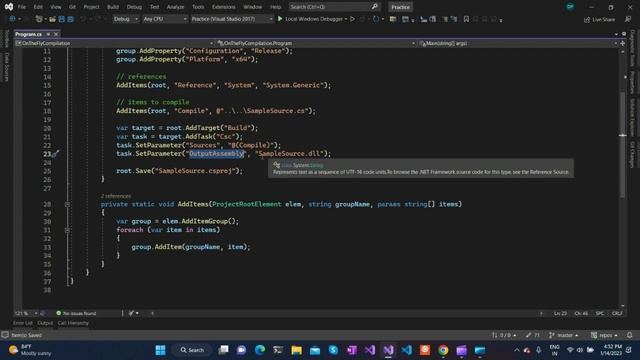The height and width of the screenshot is (360, 640).
Task: Open the Analyze menu
Action: [x=175, y=7]
